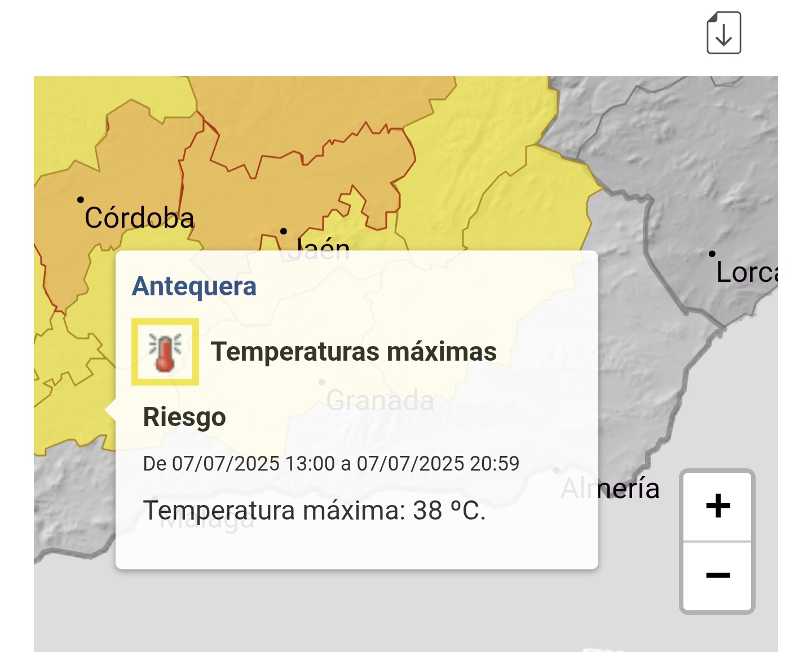Image resolution: width=812 pixels, height=652 pixels.
Task: Select the Almería map label
Action: 610,488
